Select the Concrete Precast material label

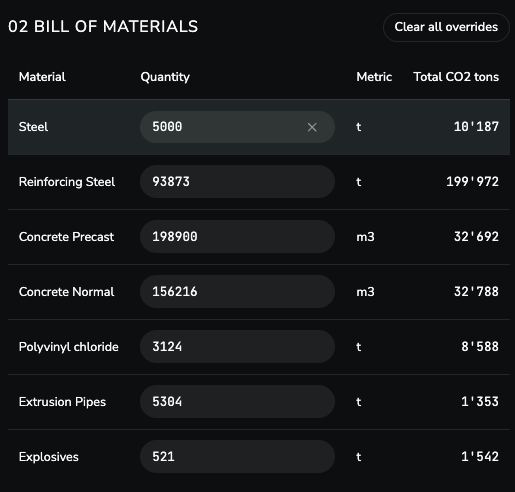tap(66, 237)
